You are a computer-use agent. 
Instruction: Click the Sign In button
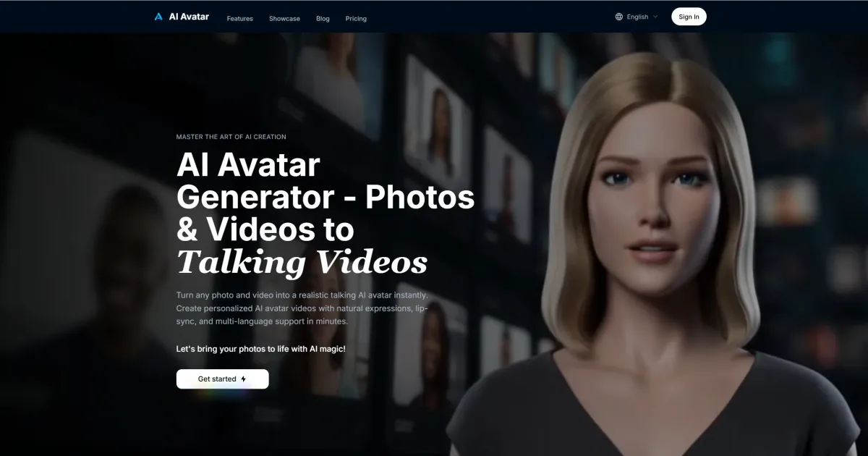point(688,16)
